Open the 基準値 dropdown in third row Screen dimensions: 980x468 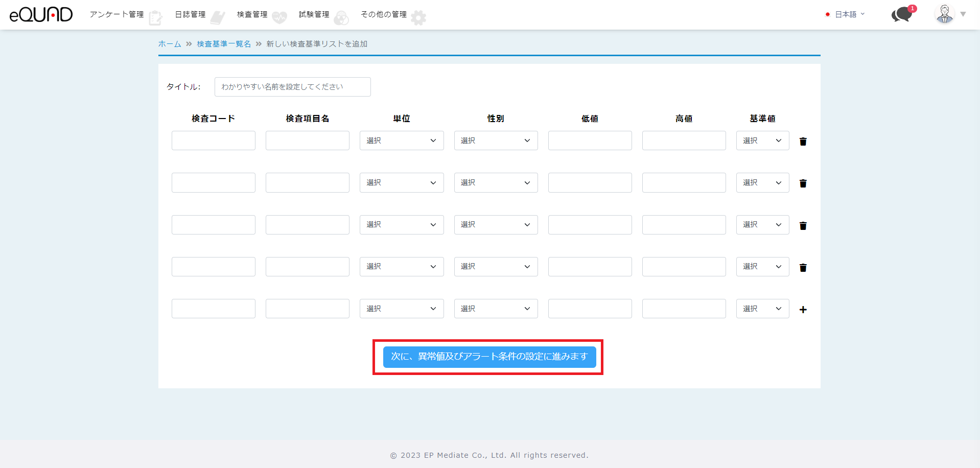pos(762,225)
